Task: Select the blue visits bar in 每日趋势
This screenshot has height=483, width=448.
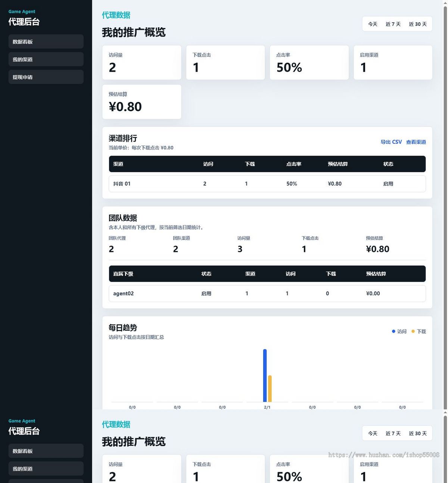Action: coord(265,376)
